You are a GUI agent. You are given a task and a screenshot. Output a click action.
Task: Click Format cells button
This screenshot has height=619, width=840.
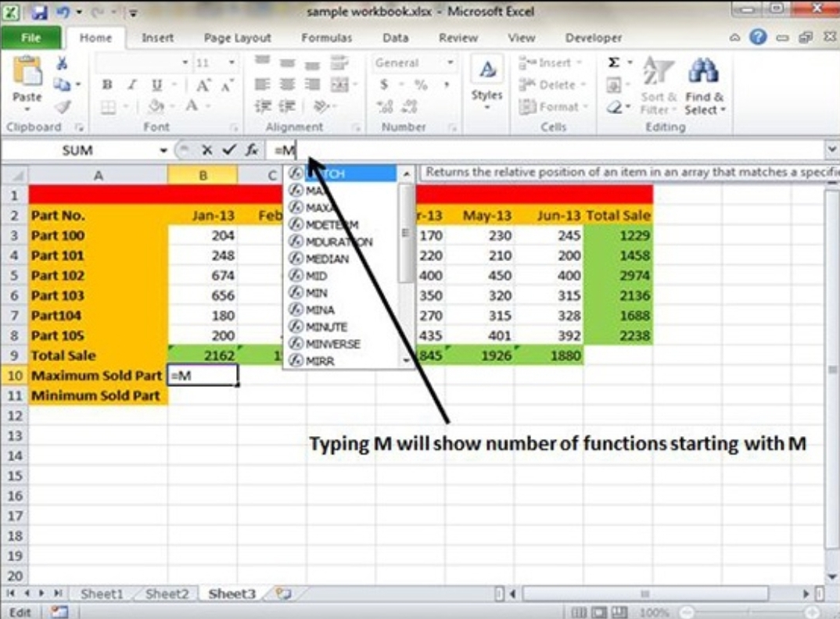pyautogui.click(x=553, y=106)
